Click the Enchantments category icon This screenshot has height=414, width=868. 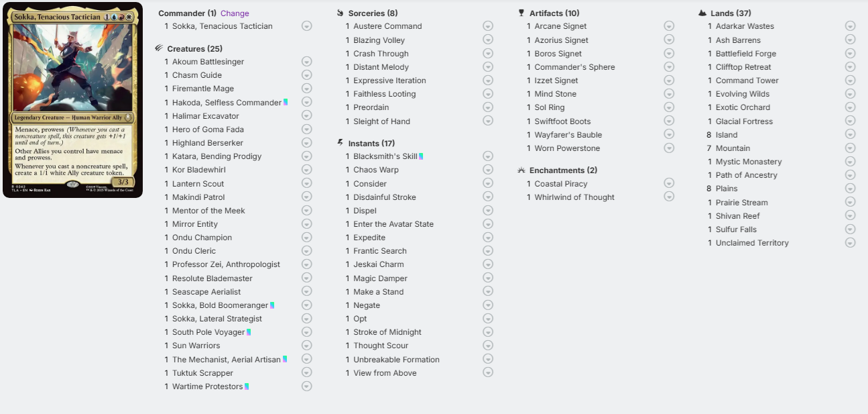pos(521,170)
